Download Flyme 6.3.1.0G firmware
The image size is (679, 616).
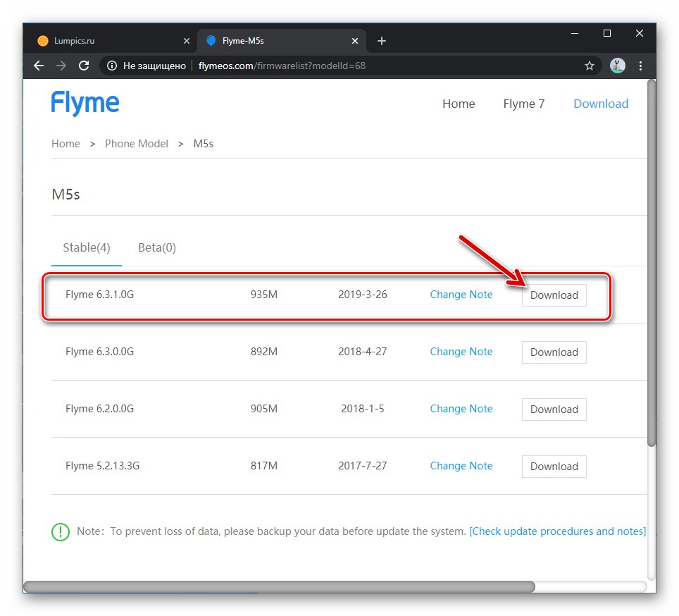tap(554, 295)
